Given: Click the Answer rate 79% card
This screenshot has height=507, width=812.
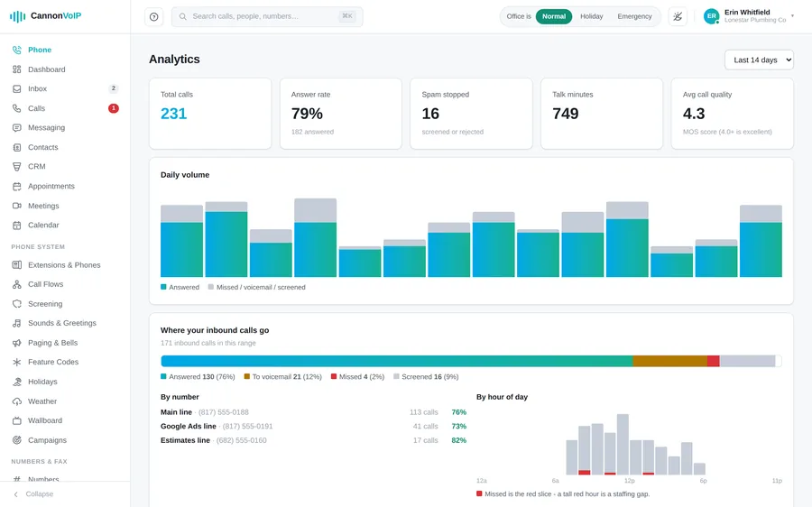Looking at the screenshot, I should 341,114.
